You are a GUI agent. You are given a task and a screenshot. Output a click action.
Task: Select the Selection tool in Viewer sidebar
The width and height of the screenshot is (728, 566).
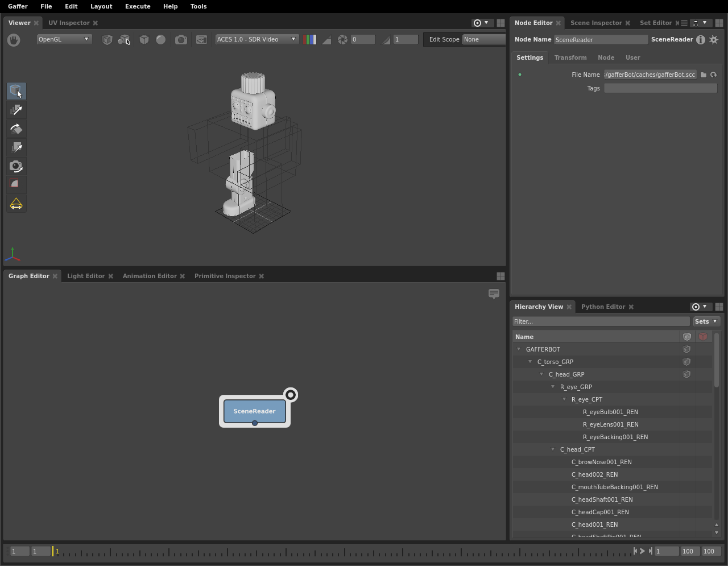click(16, 91)
